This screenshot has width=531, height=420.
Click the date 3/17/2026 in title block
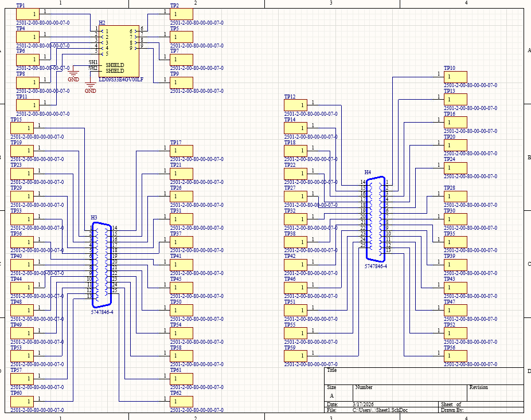pos(364,404)
